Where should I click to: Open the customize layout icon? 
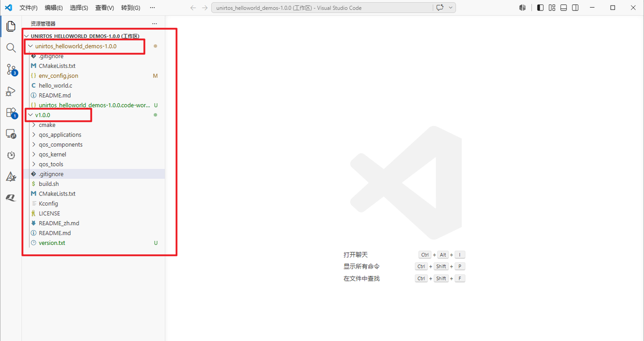(x=552, y=8)
